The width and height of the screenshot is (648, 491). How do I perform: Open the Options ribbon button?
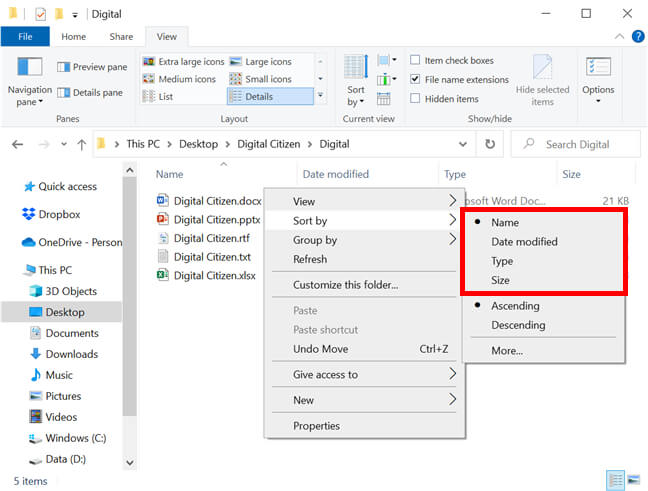tap(598, 81)
